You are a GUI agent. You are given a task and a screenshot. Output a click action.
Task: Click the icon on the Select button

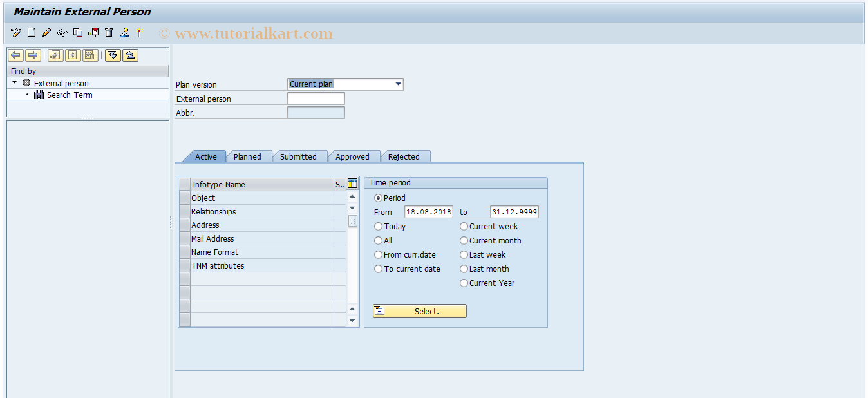(379, 311)
